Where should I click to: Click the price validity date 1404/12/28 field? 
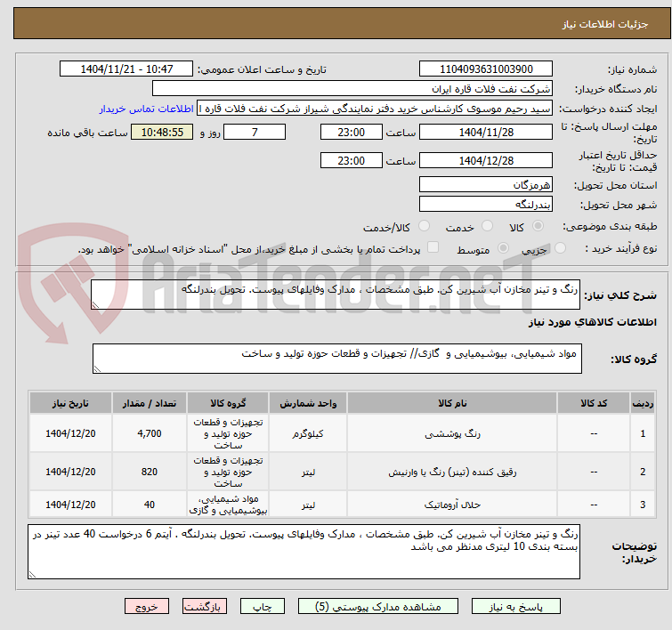point(486,161)
